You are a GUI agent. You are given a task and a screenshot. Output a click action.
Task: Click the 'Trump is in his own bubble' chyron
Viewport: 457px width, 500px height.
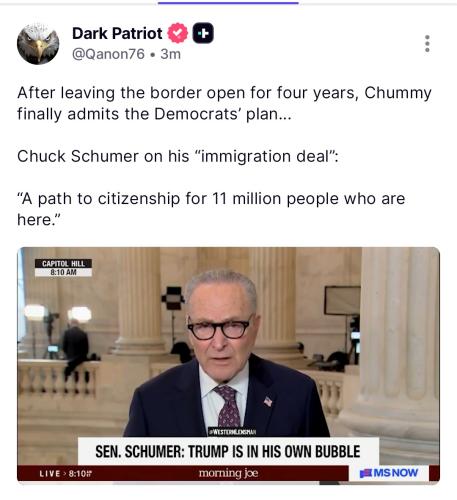228,451
